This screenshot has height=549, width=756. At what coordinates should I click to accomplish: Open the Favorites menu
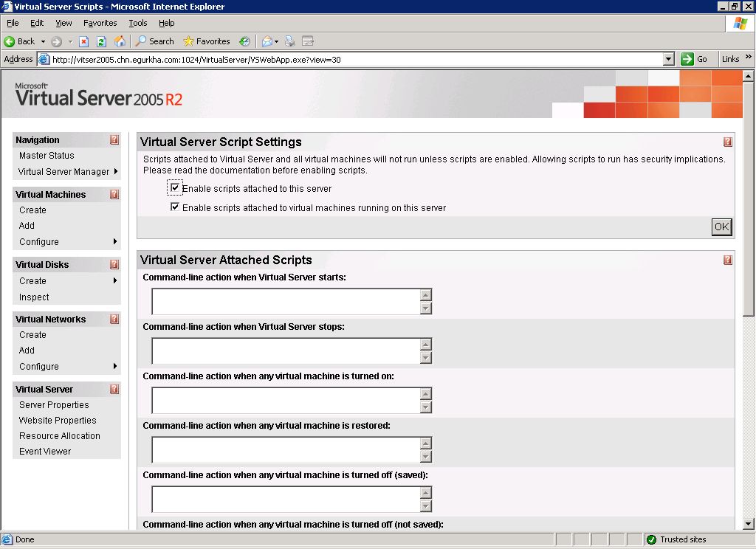pyautogui.click(x=100, y=23)
